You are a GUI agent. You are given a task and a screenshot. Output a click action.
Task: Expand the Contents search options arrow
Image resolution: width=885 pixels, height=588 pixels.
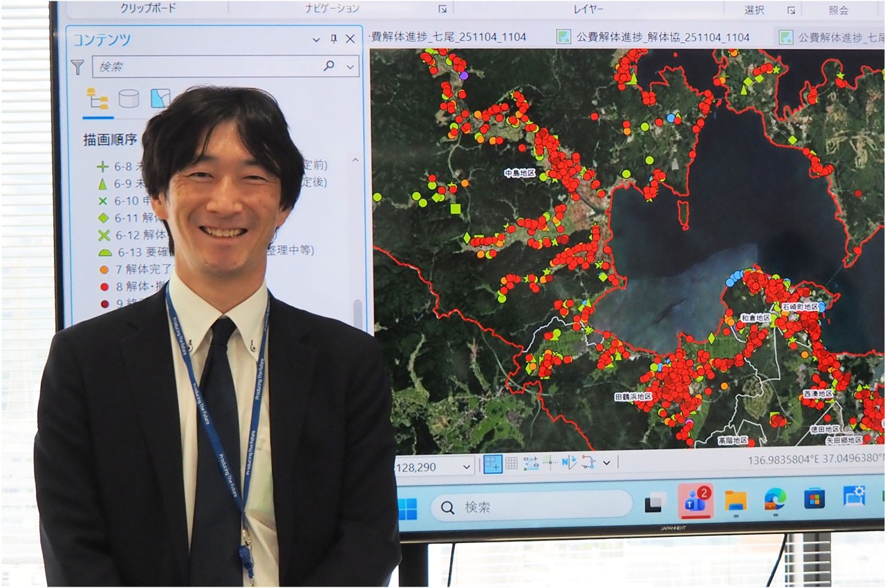pos(351,66)
